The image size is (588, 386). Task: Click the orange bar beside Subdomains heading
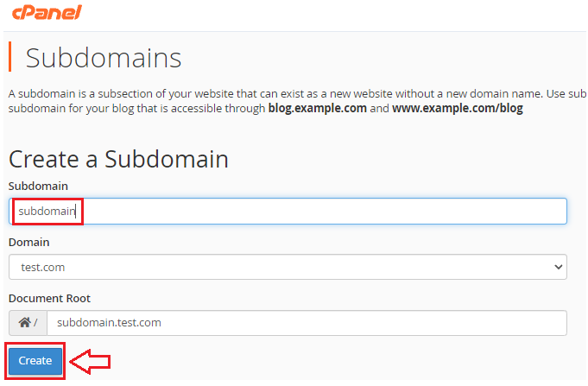click(x=10, y=57)
